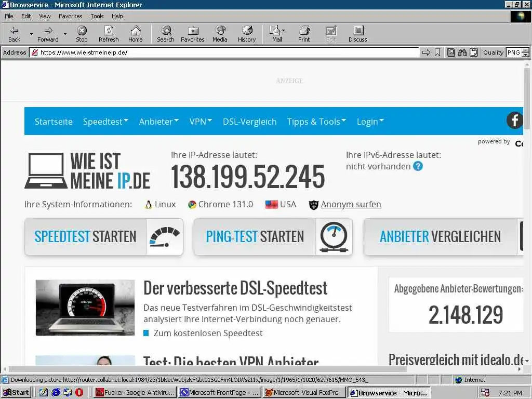
Task: Expand the Mail button dropdown arrow
Action: [284, 31]
